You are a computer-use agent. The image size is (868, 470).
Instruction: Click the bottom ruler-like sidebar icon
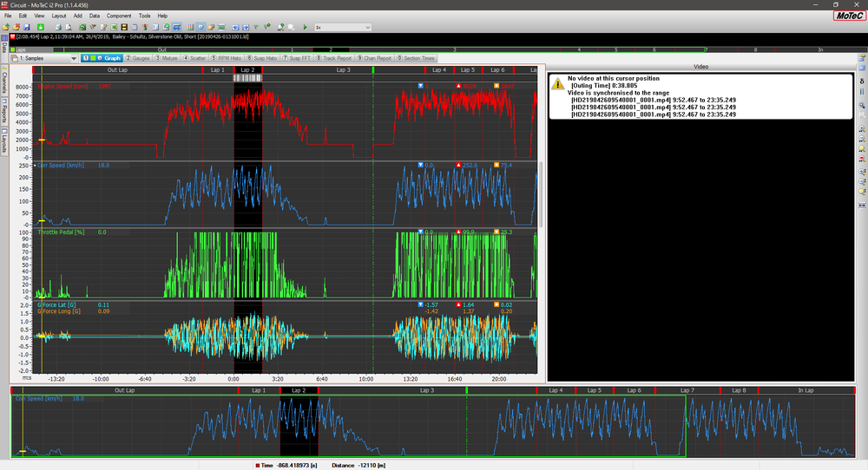(x=862, y=206)
